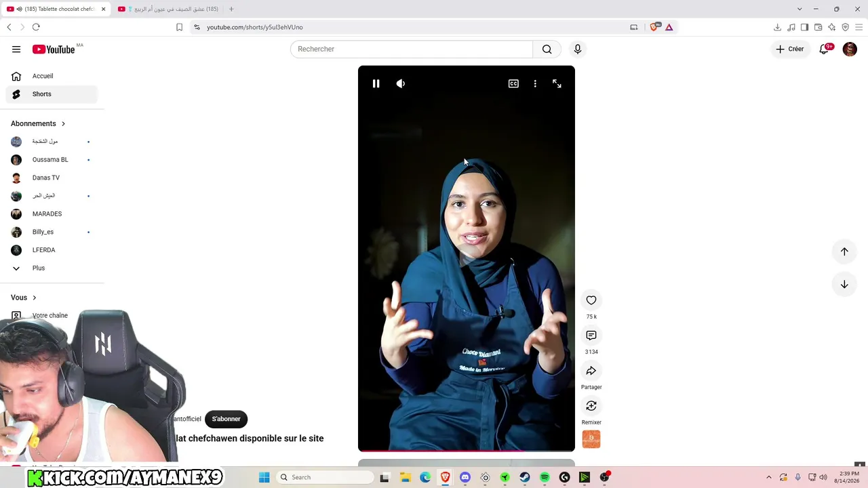The width and height of the screenshot is (868, 488).
Task: Focus the Rechercher search box
Action: [412, 49]
